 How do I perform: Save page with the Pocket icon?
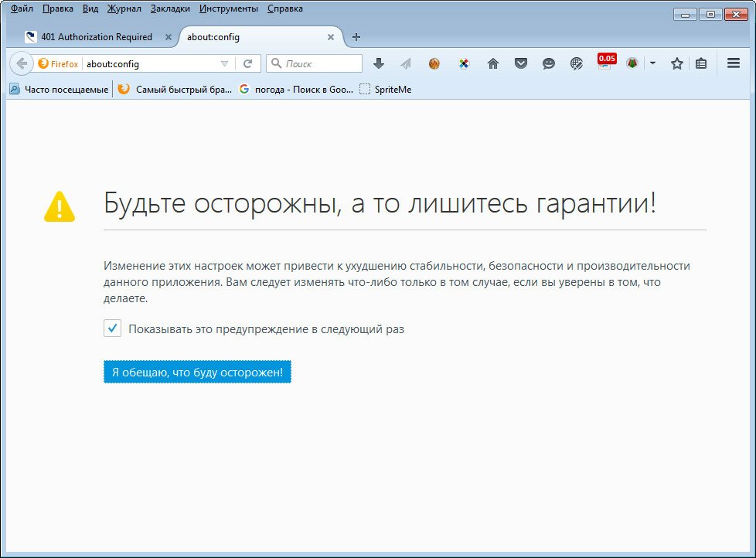pyautogui.click(x=520, y=63)
